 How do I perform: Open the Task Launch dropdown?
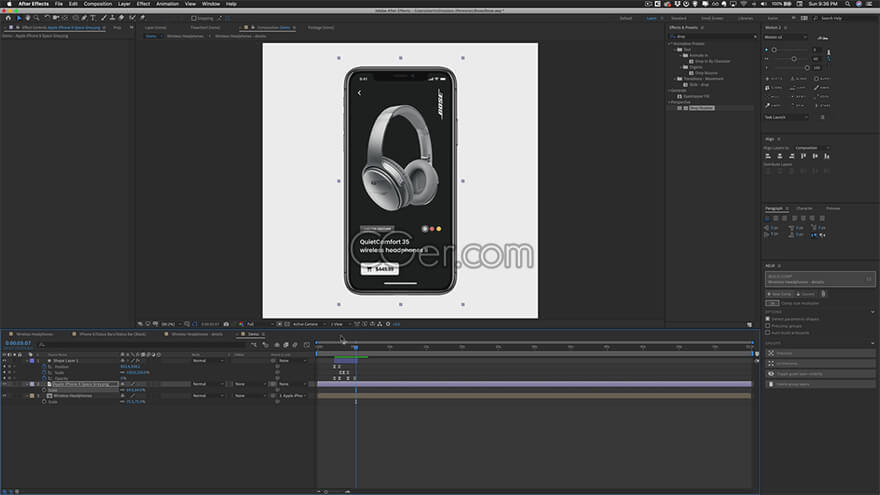[786, 117]
